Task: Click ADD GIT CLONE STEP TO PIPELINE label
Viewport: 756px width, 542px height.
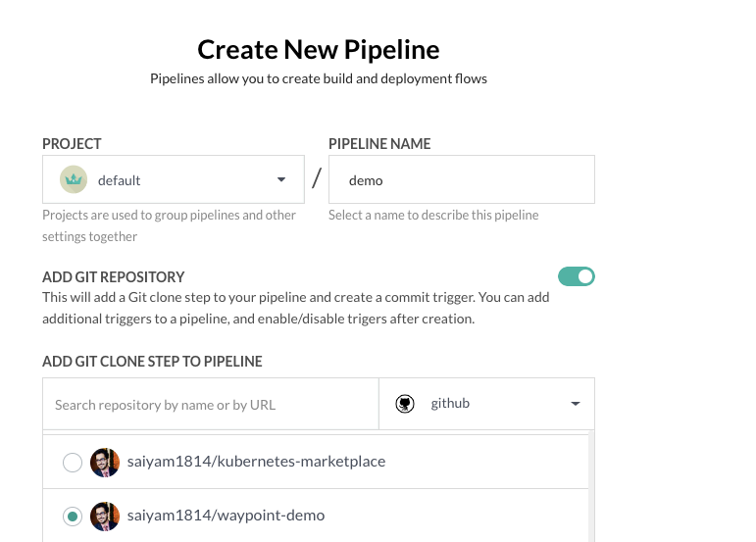Action: (152, 362)
